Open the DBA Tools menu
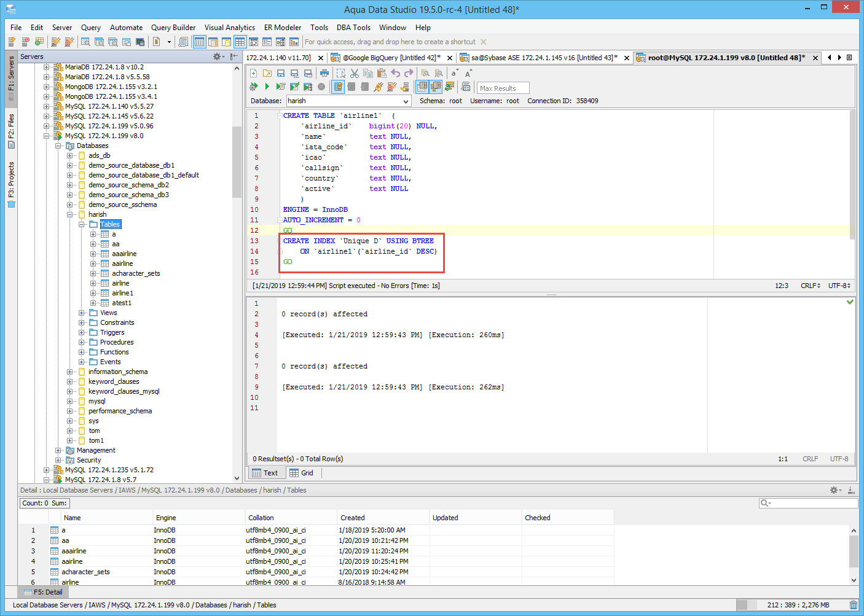864x616 pixels. coord(353,28)
